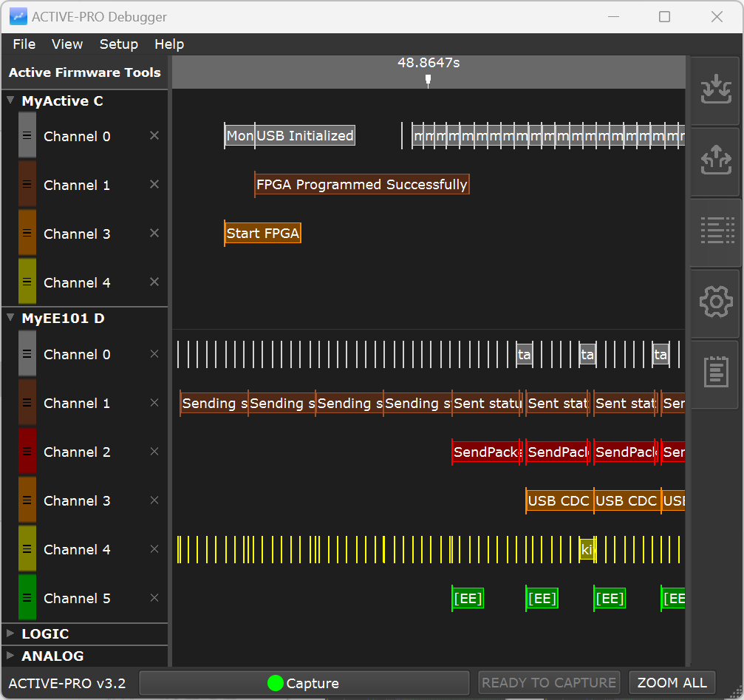Click the export capture data icon
This screenshot has height=700, width=744.
(715, 159)
